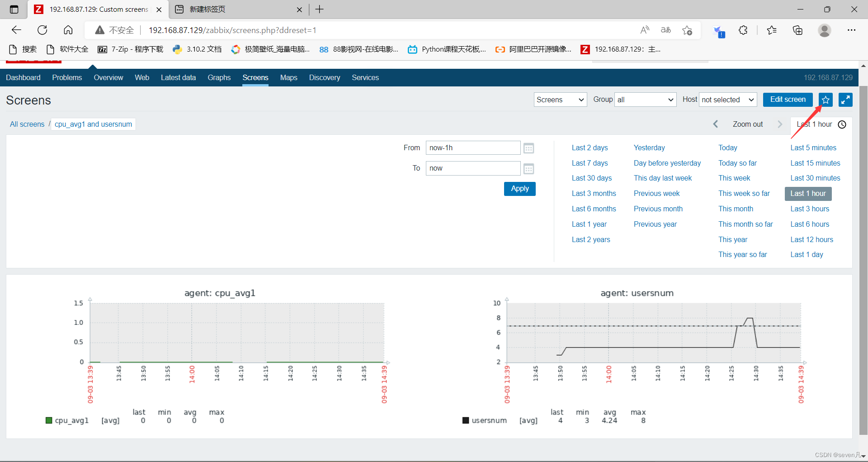The height and width of the screenshot is (462, 868).
Task: Toggle fullscreen mode with expand arrows icon
Action: 845,100
